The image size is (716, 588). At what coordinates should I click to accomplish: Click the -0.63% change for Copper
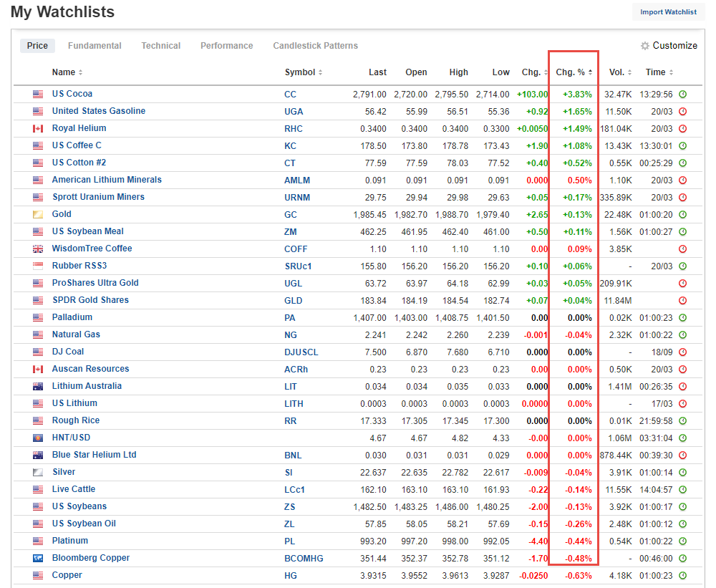click(x=579, y=576)
